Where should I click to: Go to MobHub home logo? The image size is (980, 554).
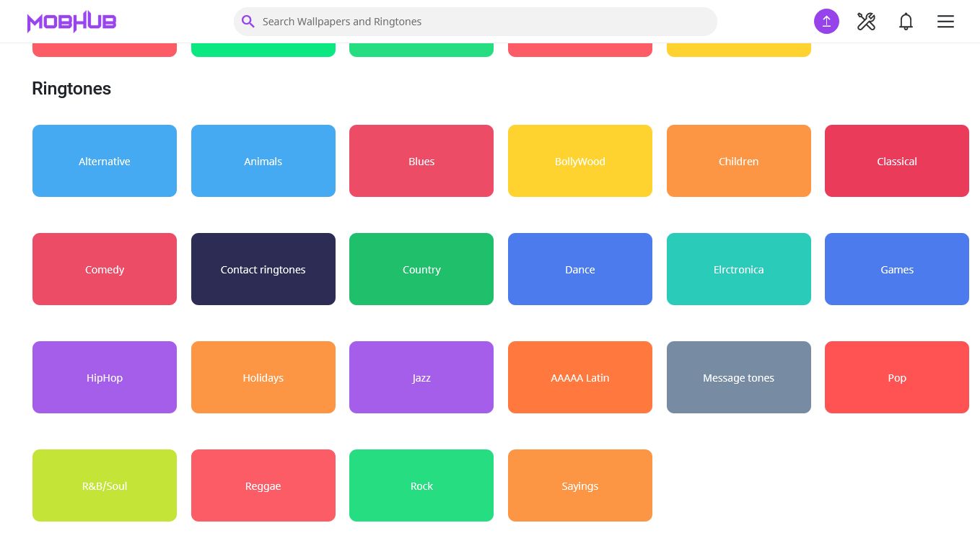(x=71, y=22)
